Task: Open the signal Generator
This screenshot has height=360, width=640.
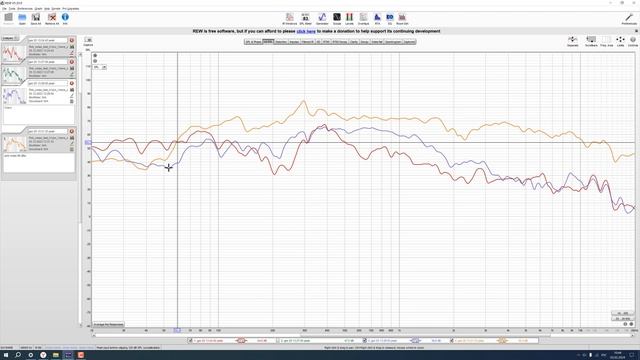Action: tap(322, 18)
